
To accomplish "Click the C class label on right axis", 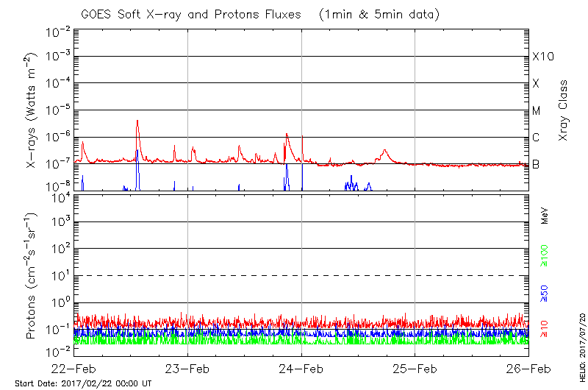I will point(537,138).
